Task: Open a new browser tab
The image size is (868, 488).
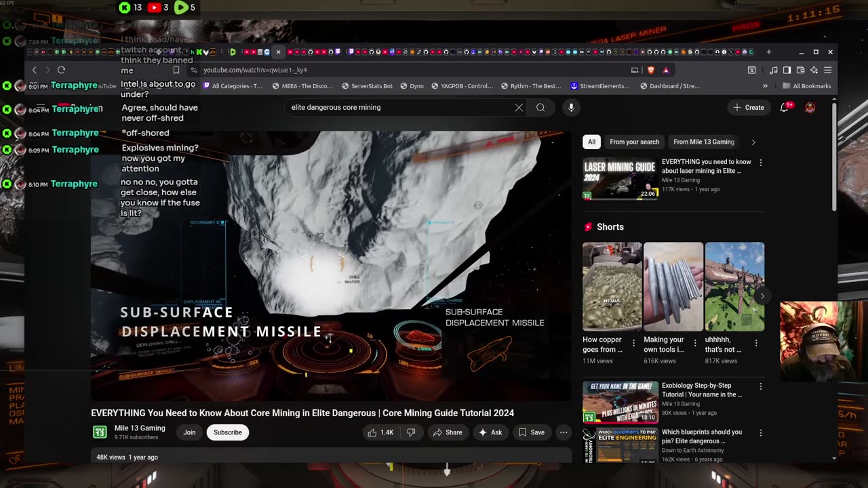Action: (768, 52)
